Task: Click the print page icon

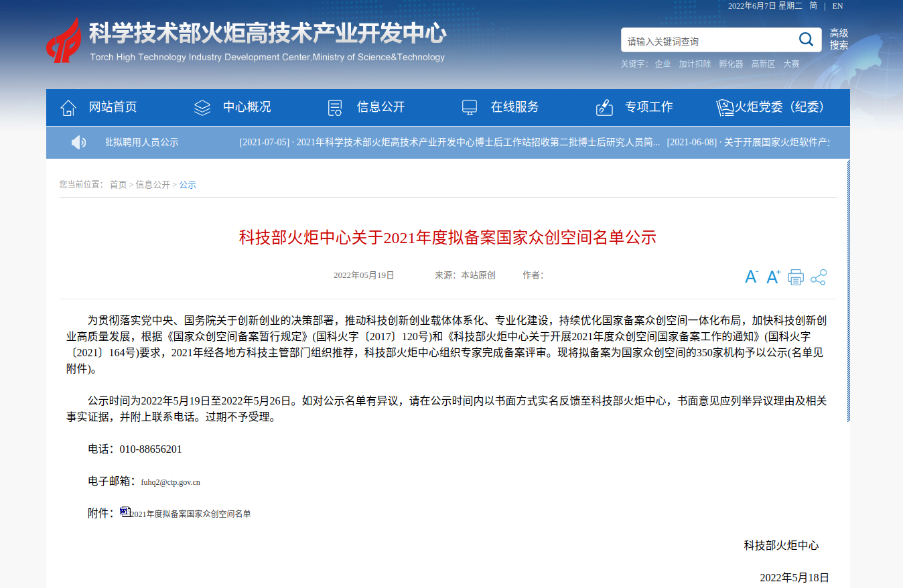Action: click(x=795, y=277)
